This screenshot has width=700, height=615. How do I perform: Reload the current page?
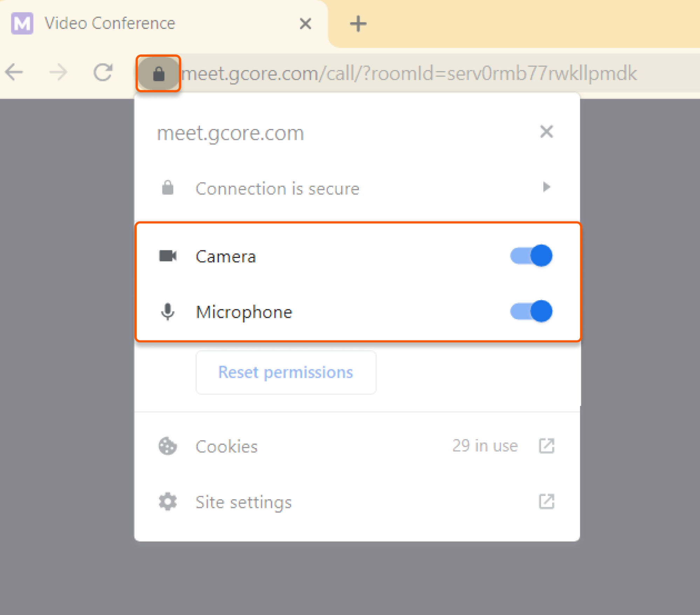tap(104, 73)
